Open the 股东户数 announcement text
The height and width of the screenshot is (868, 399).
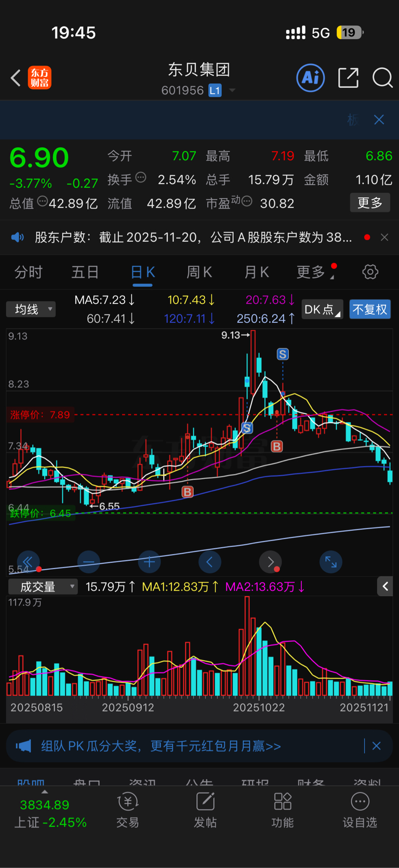(x=193, y=238)
